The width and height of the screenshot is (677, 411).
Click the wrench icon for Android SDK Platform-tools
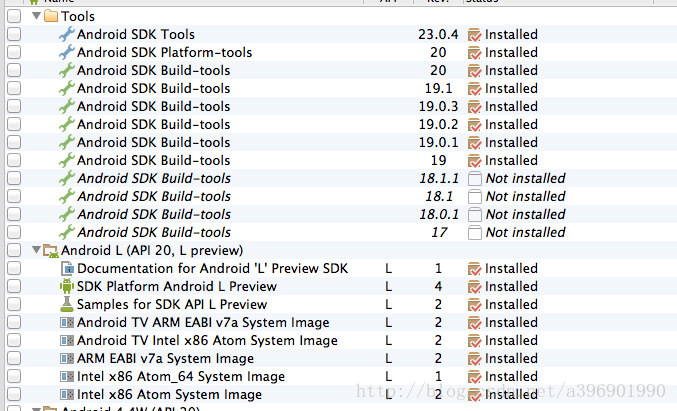[x=67, y=52]
